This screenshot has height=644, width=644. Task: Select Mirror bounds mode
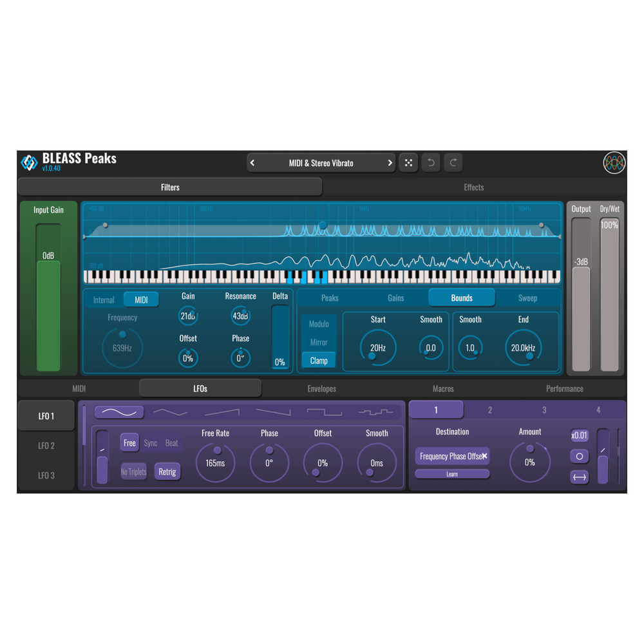(x=319, y=342)
